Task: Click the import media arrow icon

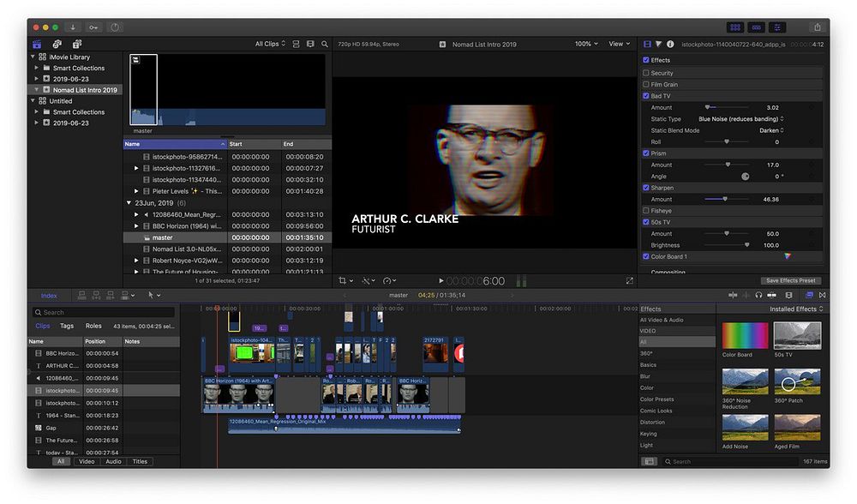Action: pos(72,27)
